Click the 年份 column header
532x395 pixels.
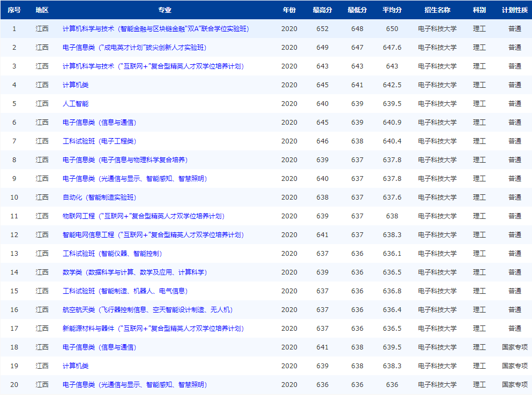coord(289,10)
